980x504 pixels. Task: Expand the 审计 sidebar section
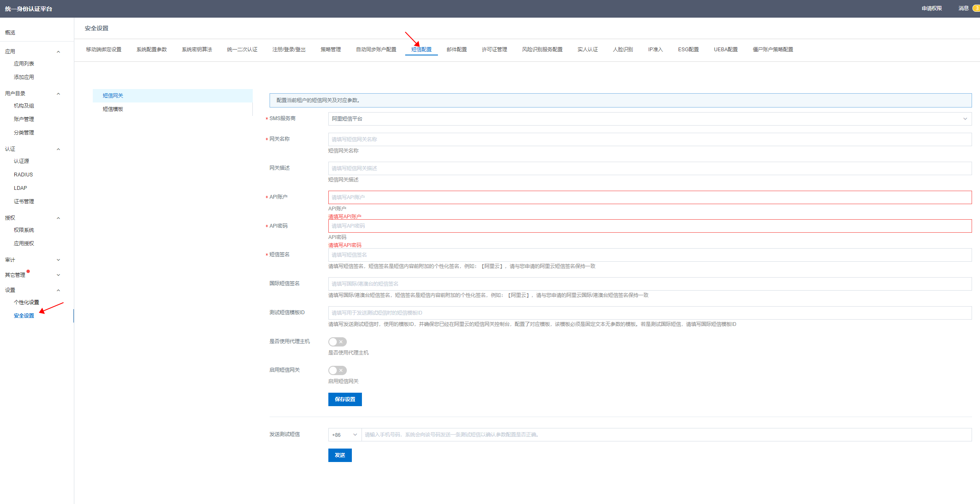pos(58,260)
